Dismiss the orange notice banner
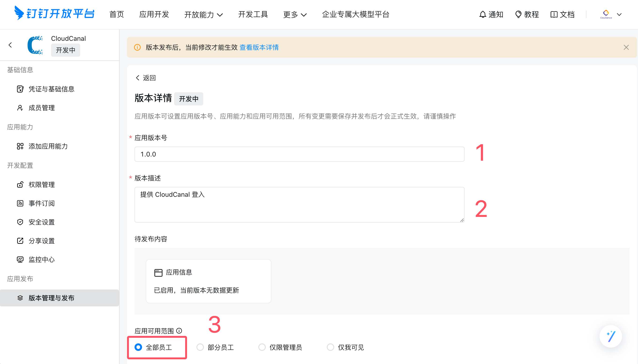Screen dimensions: 638x364 pos(626,47)
